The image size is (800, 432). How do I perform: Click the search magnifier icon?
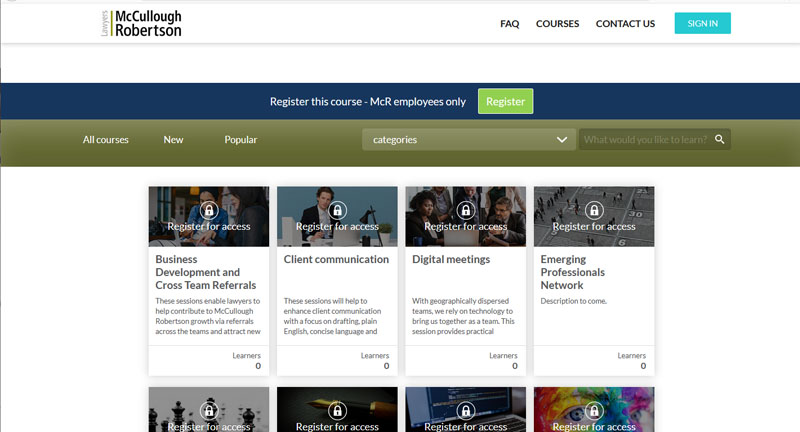coord(719,139)
